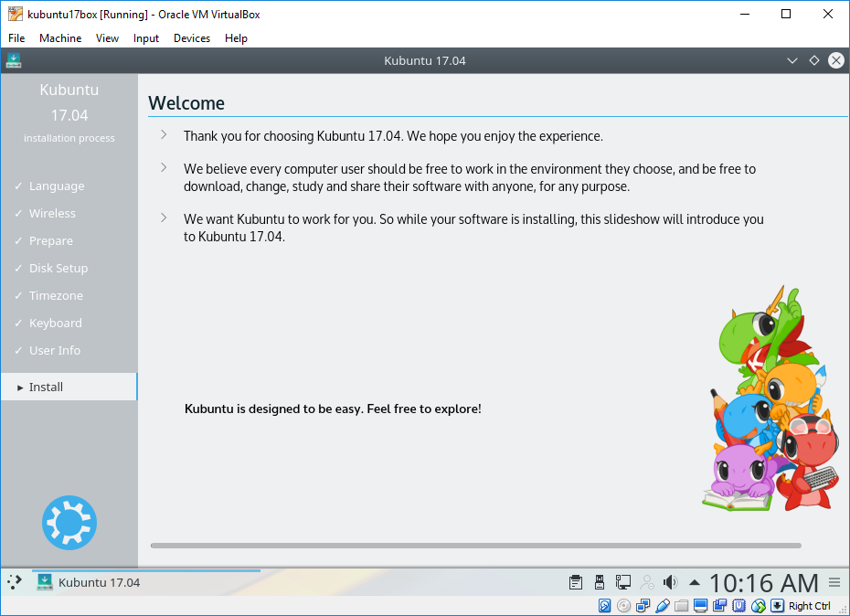Click the VirtualBox mouse integration icon
Screen dimensions: 850x616
pos(759,606)
